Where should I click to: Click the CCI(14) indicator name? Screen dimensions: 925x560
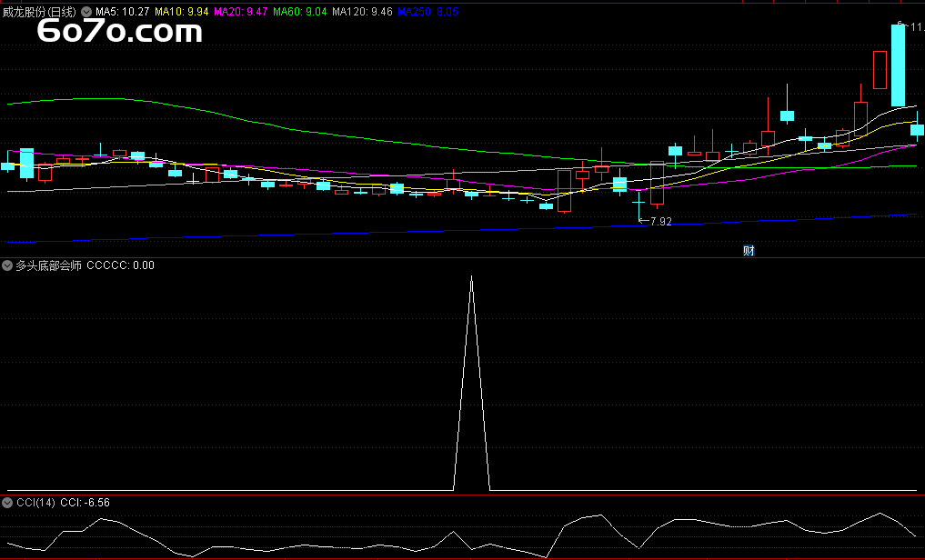coord(35,503)
